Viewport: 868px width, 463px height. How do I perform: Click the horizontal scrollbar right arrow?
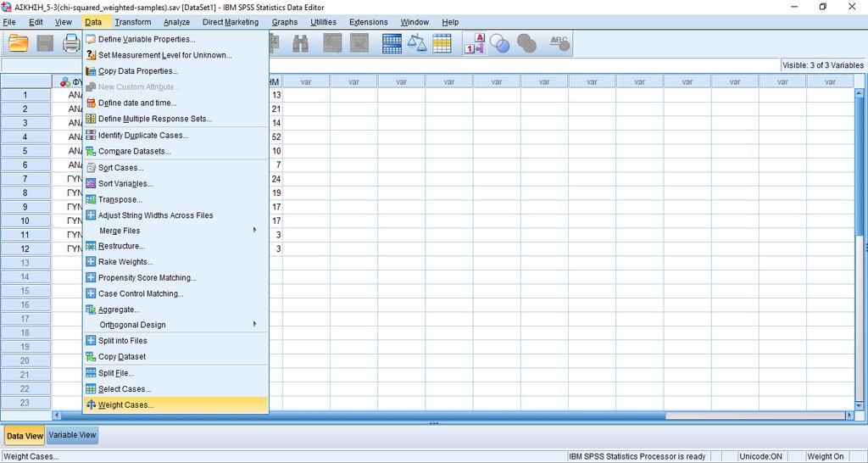tap(850, 416)
